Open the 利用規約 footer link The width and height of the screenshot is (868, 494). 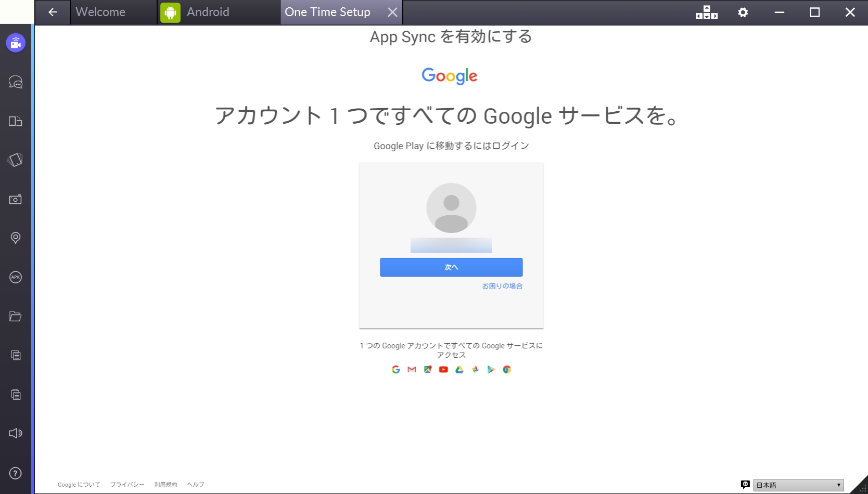166,485
